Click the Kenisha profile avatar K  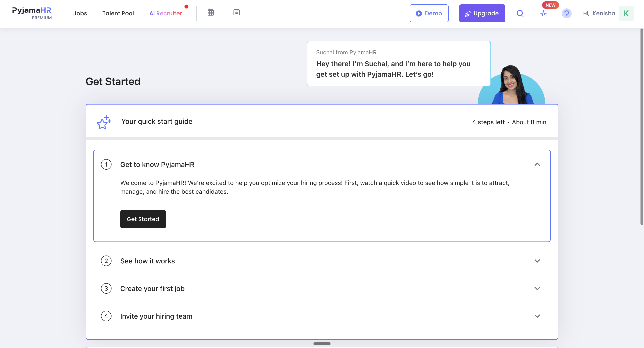[x=626, y=13]
